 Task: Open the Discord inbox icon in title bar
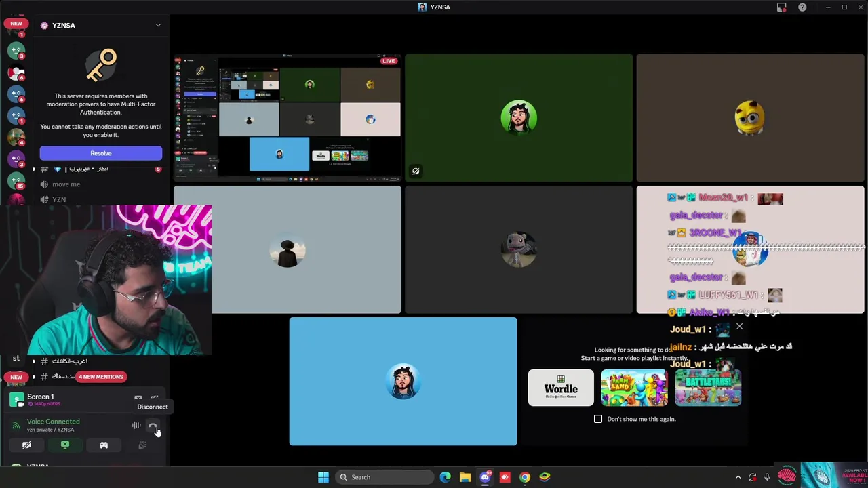pos(782,7)
